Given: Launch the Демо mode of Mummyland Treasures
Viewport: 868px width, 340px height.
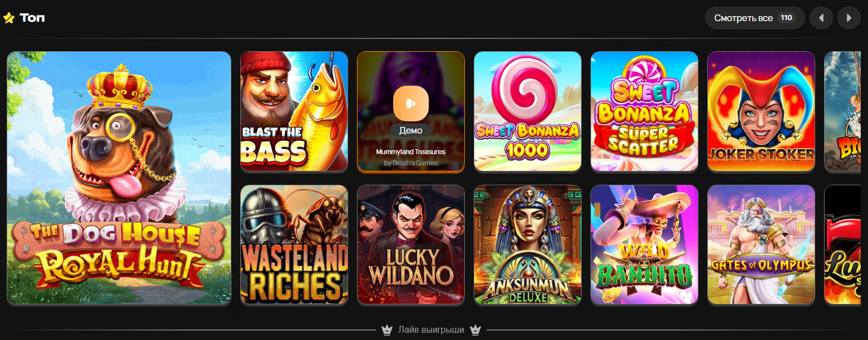Looking at the screenshot, I should pos(411,131).
